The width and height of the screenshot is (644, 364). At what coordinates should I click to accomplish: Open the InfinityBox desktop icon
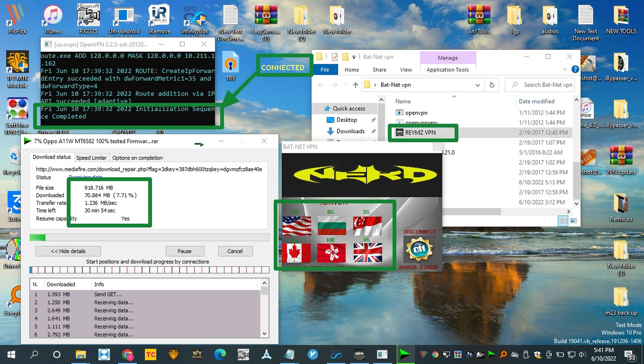[x=195, y=23]
